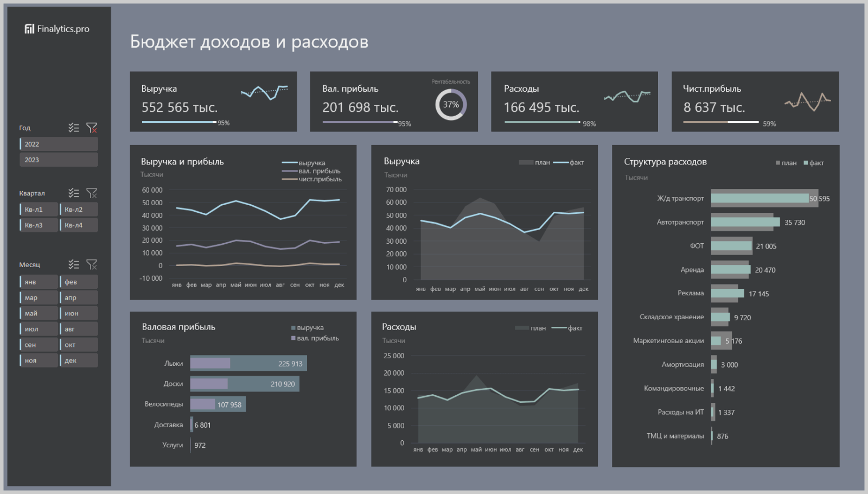Filter by quarter Кв-л4

[x=79, y=225]
